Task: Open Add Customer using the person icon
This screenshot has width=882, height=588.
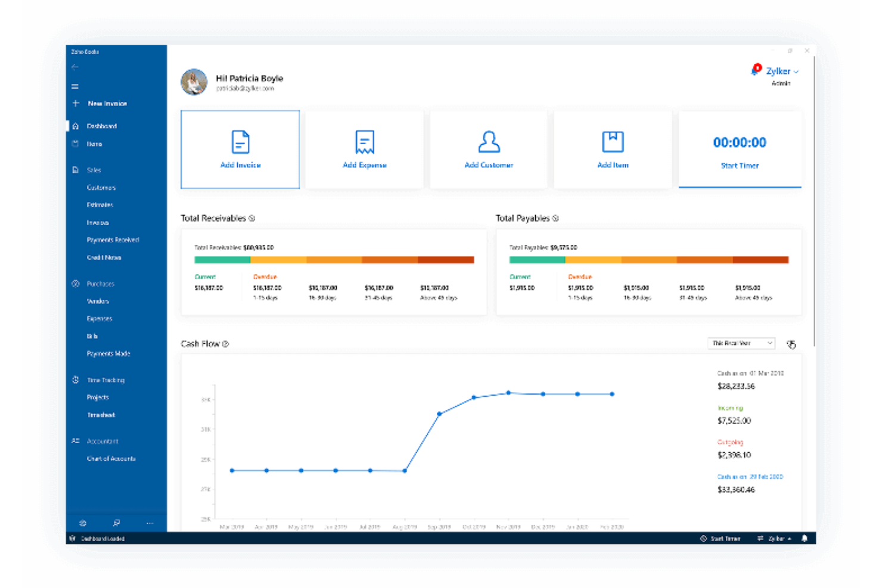Action: click(x=489, y=142)
